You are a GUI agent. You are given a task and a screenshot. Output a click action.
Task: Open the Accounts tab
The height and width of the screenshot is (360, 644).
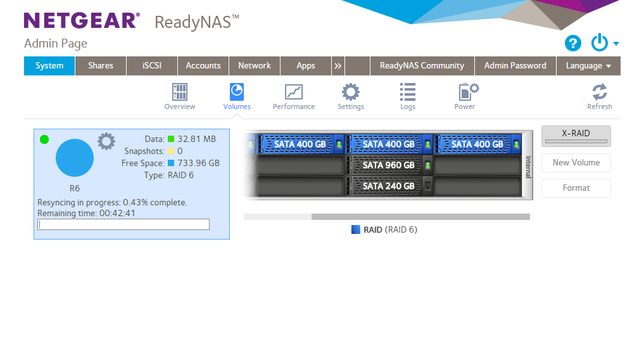pyautogui.click(x=203, y=66)
